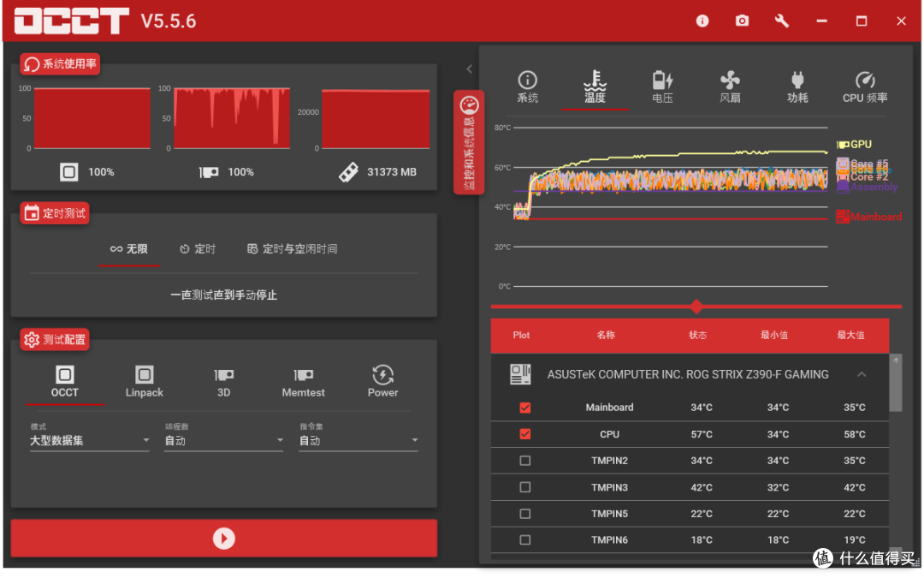View the 功耗 power consumption graph
Screen dimensions: 924x578
pyautogui.click(x=797, y=86)
